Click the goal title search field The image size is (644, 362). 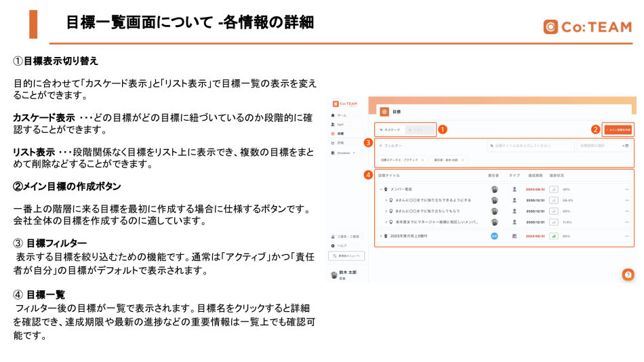pyautogui.click(x=530, y=146)
